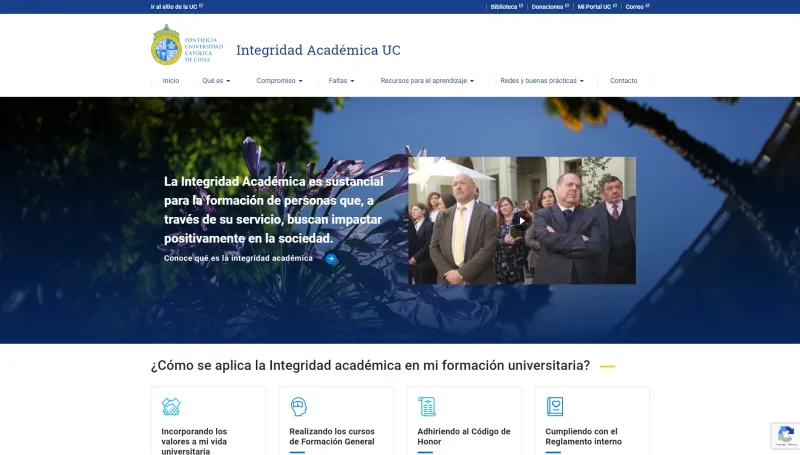Click the blue arrow circle beside Conoce qué es
Image resolution: width=800 pixels, height=455 pixels.
pyautogui.click(x=331, y=259)
